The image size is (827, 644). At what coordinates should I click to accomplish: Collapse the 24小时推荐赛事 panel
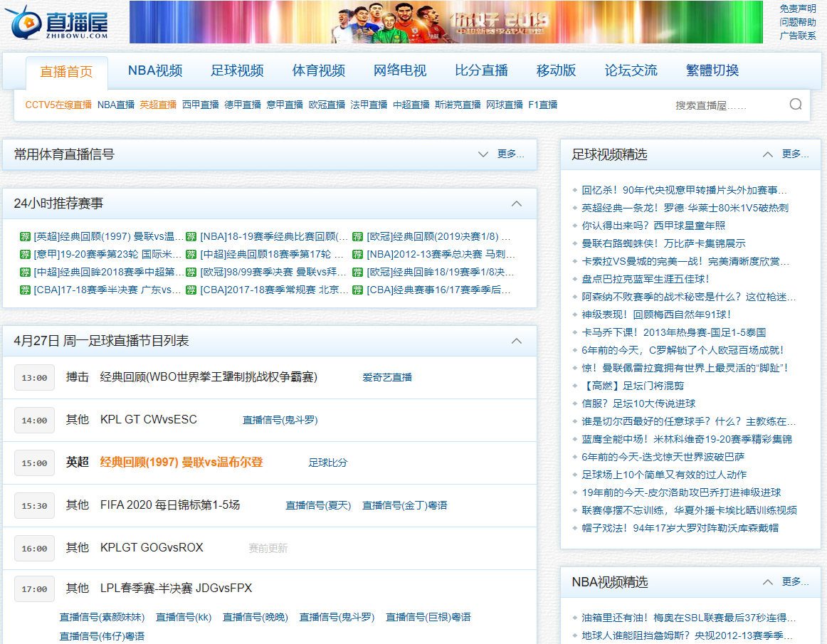[x=517, y=204]
